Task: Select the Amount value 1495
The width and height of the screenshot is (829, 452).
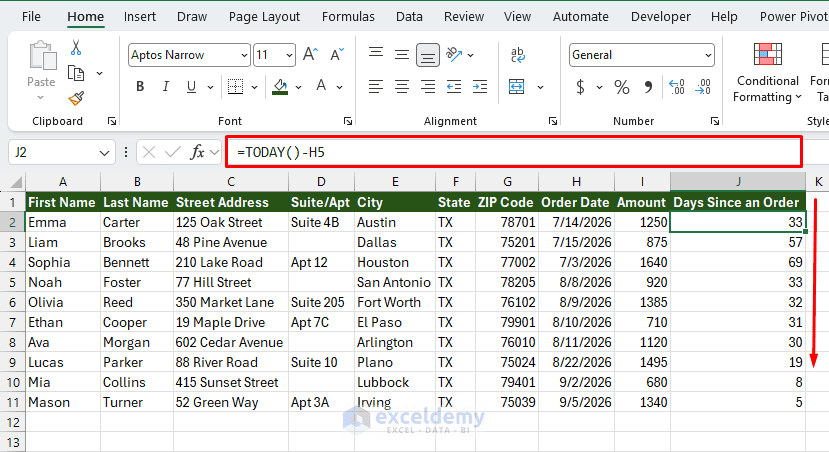Action: tap(642, 363)
